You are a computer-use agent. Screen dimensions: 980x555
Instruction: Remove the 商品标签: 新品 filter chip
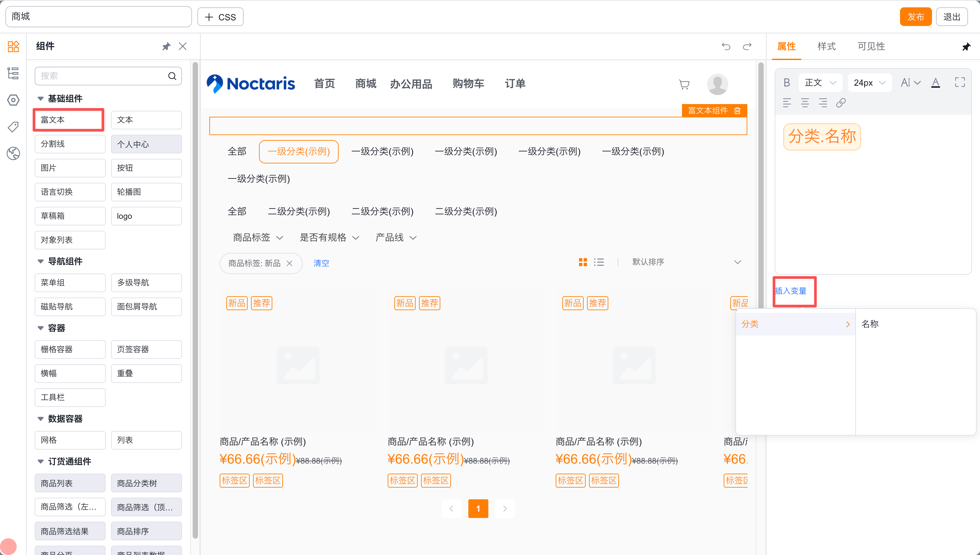(289, 263)
